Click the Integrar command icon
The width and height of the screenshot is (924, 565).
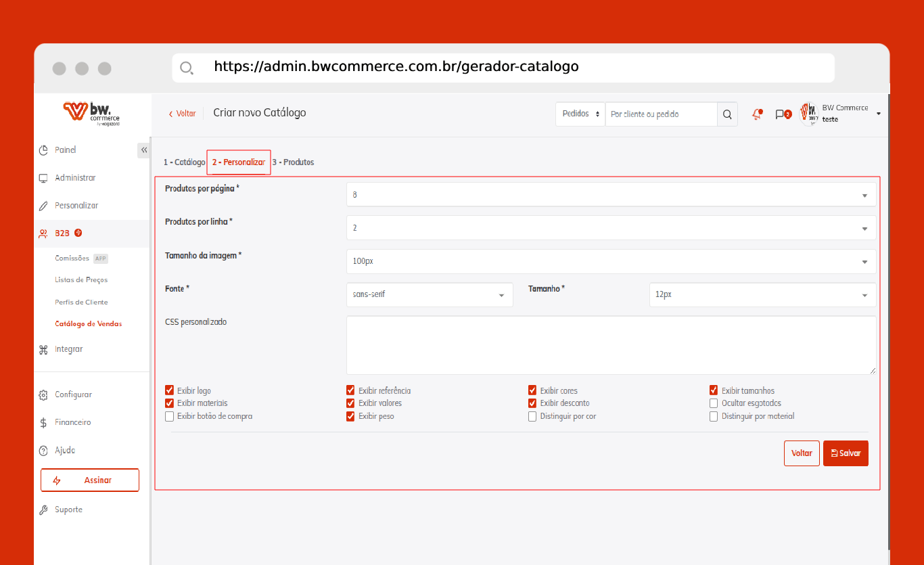click(x=43, y=350)
